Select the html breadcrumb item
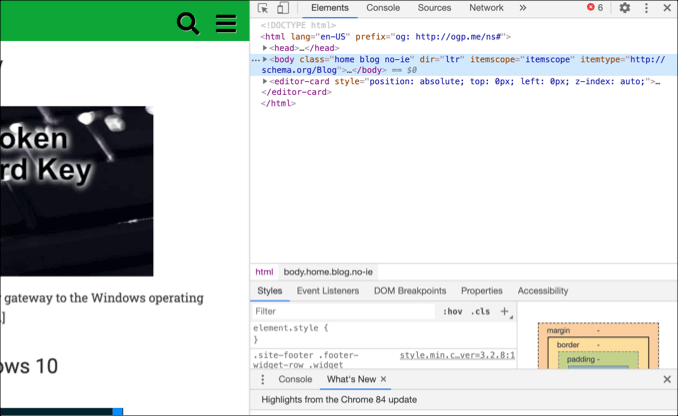The width and height of the screenshot is (678, 416). click(264, 271)
